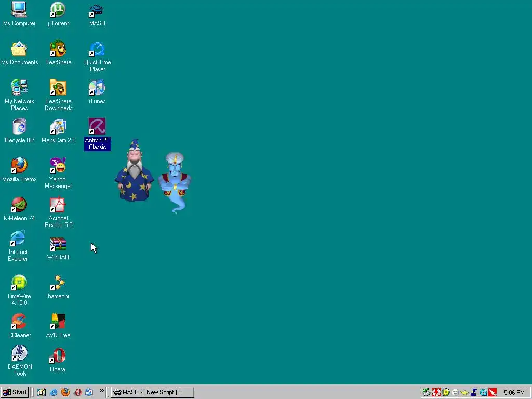The width and height of the screenshot is (532, 399).
Task: Expand the quick launch overflow chevron
Action: pos(102,391)
